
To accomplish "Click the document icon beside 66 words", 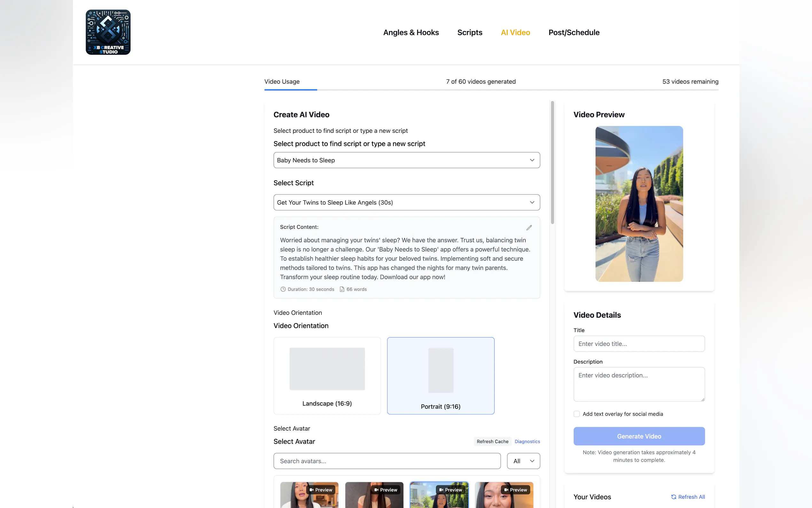I will click(342, 289).
